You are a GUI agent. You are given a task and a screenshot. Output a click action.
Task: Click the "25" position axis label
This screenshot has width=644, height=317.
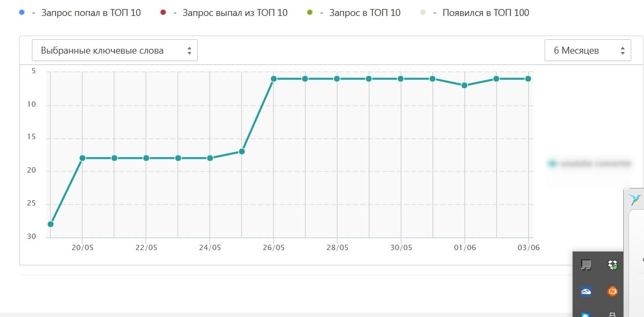click(31, 203)
